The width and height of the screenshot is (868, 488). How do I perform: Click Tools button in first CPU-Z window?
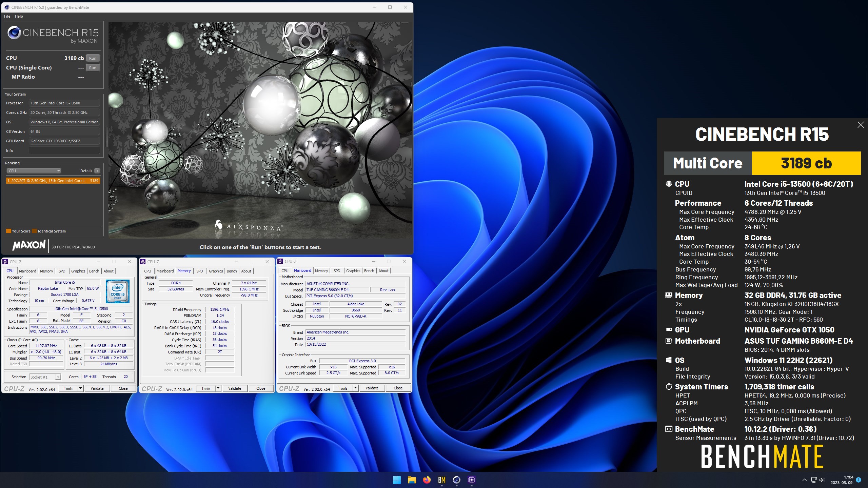coord(68,388)
